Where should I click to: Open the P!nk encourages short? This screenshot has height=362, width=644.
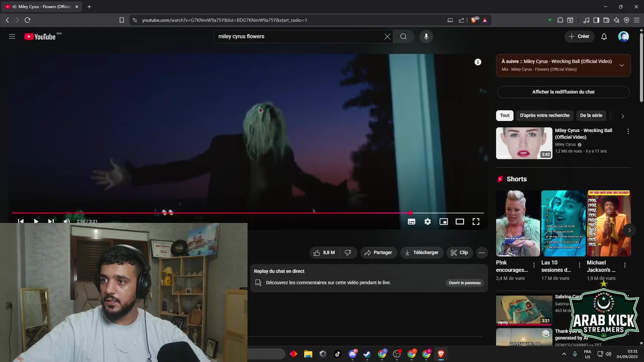tap(518, 223)
